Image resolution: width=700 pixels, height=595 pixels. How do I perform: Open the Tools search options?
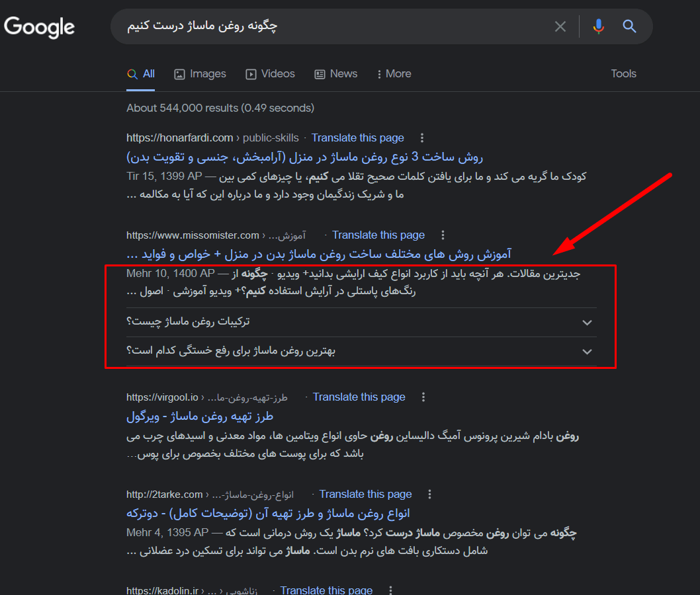pos(623,74)
